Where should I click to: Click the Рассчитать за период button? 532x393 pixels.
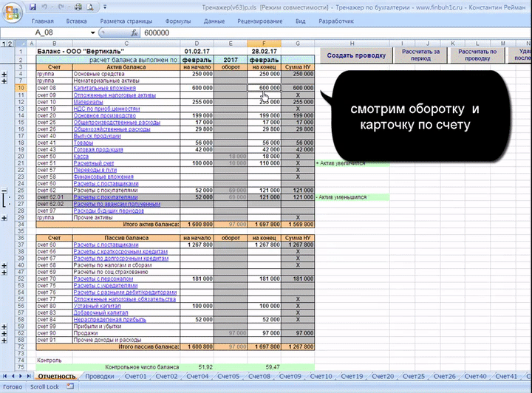420,55
